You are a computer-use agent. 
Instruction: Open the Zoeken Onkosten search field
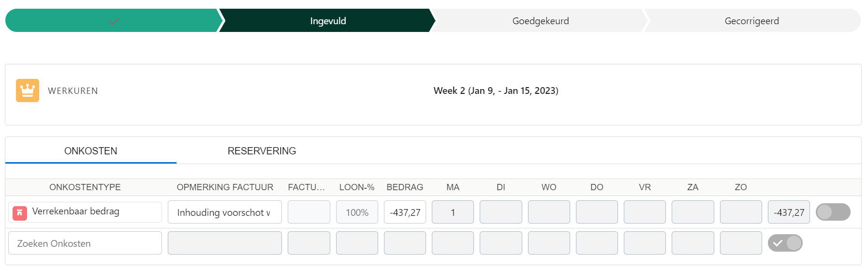(85, 243)
